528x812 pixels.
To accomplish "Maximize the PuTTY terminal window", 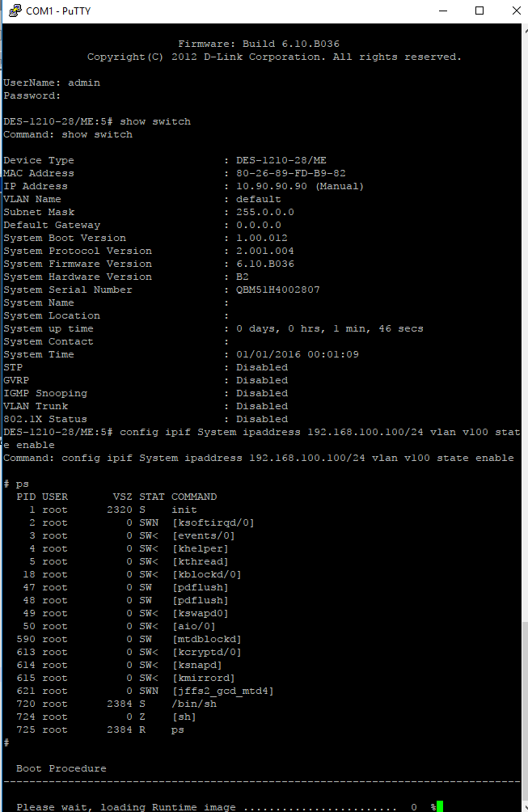I will click(x=479, y=11).
